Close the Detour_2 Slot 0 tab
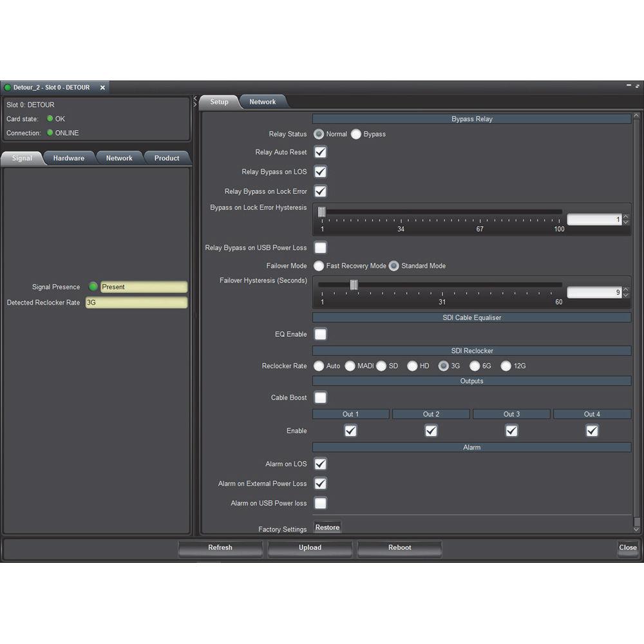 tap(102, 88)
